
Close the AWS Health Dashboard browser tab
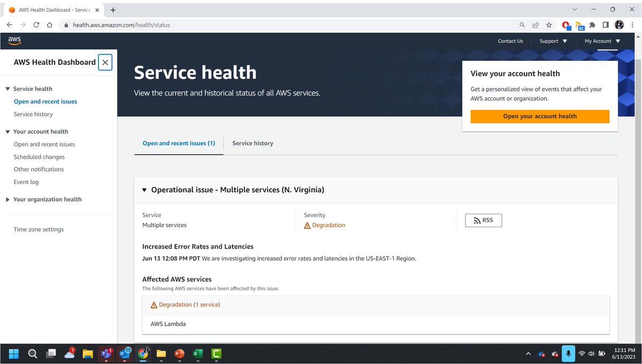(x=97, y=10)
